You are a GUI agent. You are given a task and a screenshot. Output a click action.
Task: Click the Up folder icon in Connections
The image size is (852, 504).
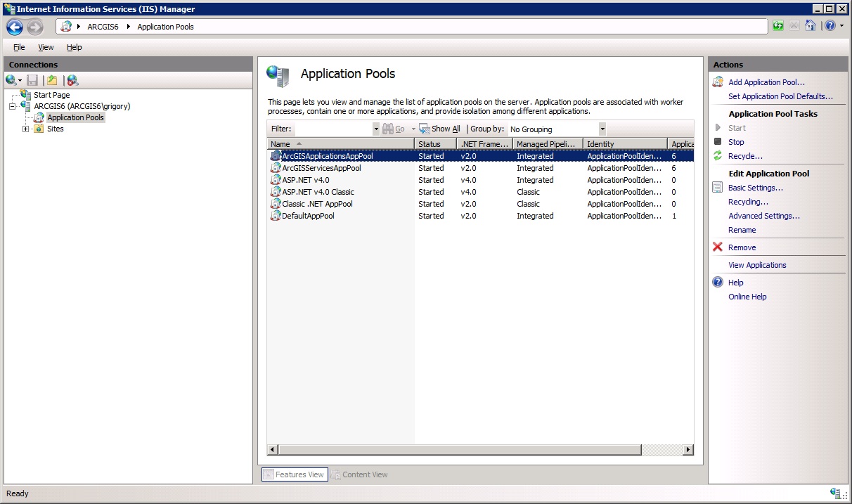coord(52,80)
